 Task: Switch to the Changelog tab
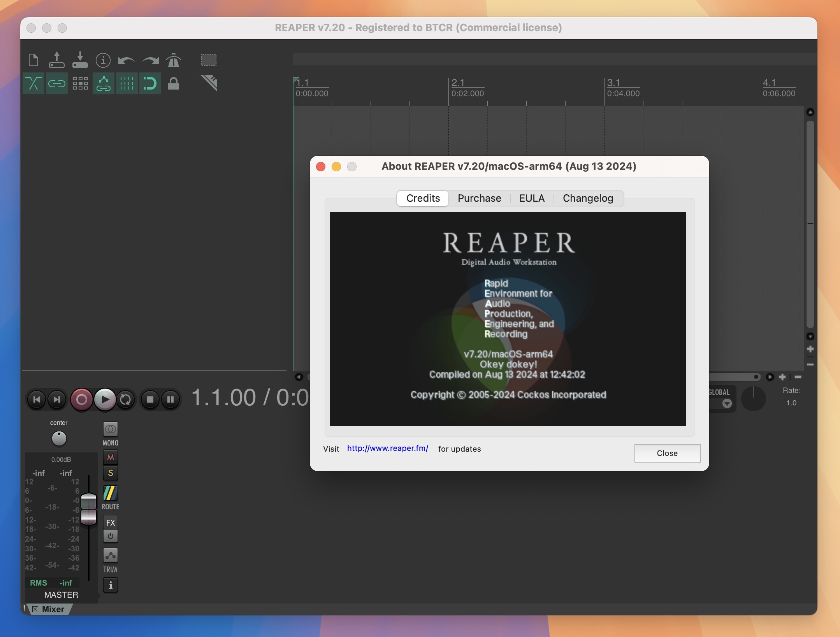[588, 198]
